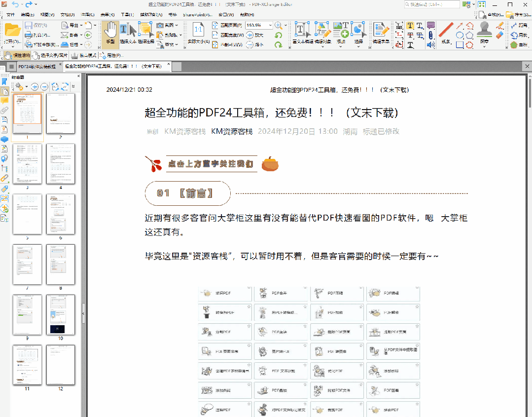This screenshot has height=417, width=532.
Task: Open the Layers pane in sidebar
Action: (4, 139)
